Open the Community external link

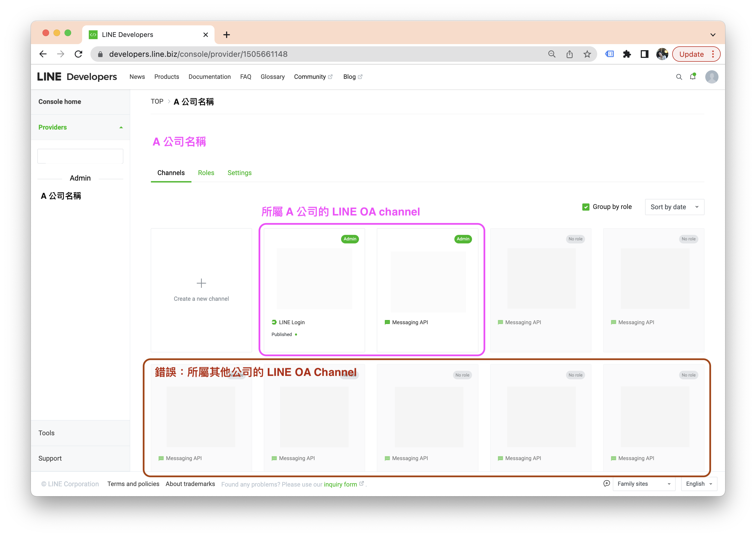313,77
